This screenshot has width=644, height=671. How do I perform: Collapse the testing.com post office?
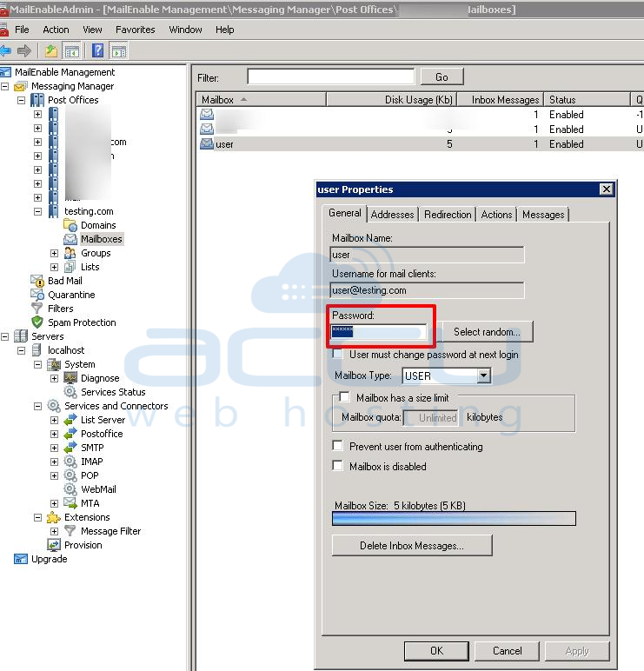pos(37,211)
